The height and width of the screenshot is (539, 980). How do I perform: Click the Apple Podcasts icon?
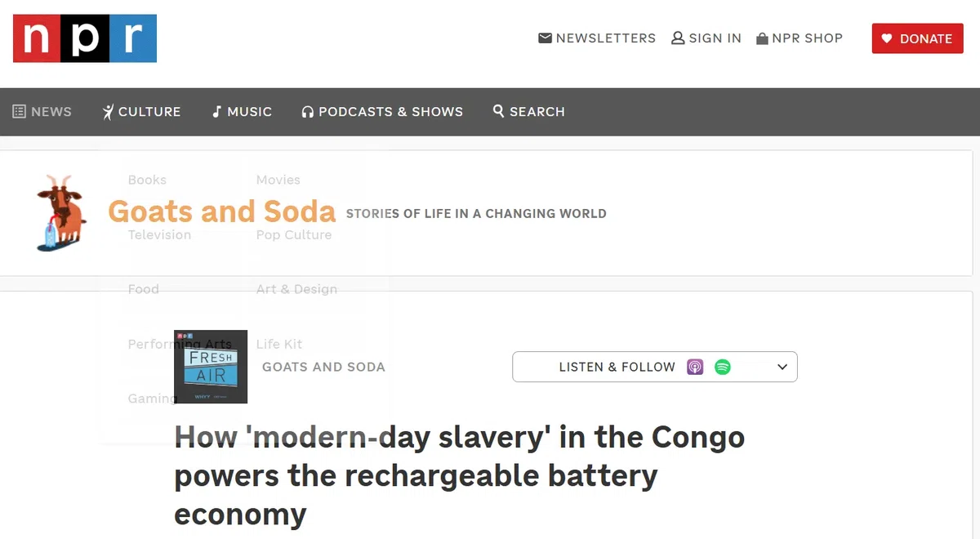(695, 367)
